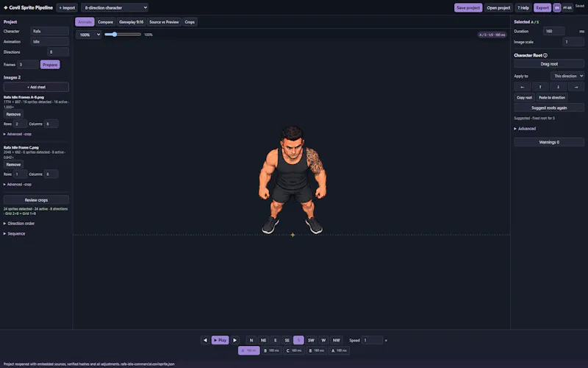Click the Image scale field
Viewport: 588px width, 368px height.
(573, 42)
